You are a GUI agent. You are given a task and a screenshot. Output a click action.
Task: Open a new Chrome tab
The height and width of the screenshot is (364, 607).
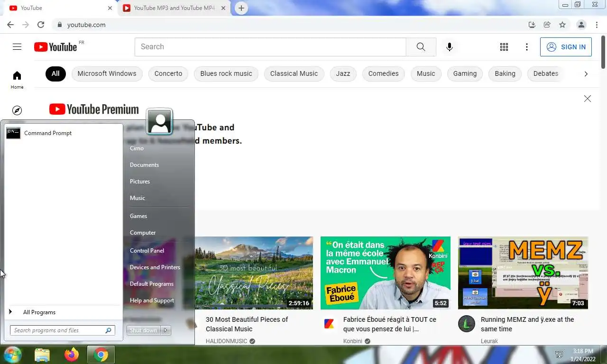click(x=241, y=8)
